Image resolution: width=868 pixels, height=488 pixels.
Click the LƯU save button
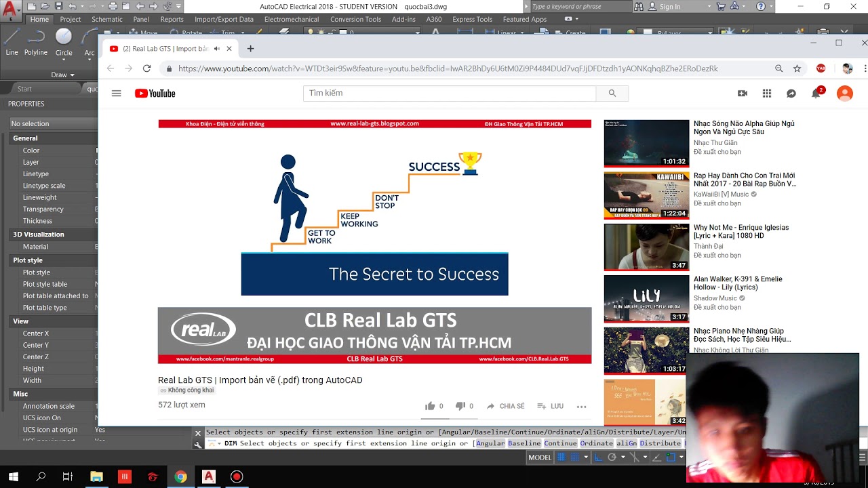coord(550,406)
